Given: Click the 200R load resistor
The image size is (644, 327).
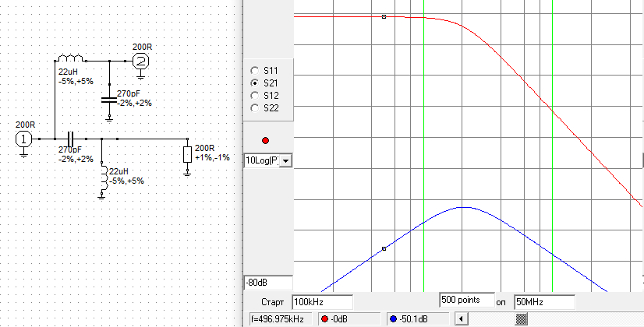Looking at the screenshot, I should 187,154.
